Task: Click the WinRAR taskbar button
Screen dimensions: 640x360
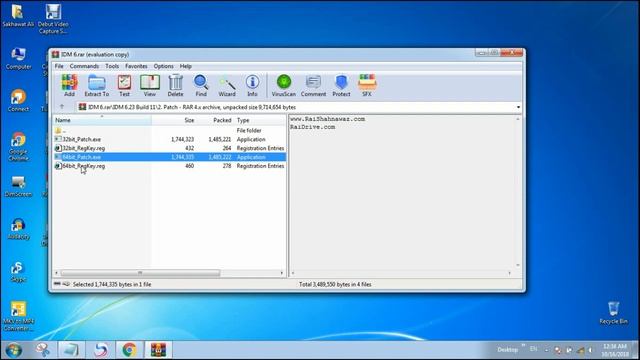Action: tap(158, 350)
